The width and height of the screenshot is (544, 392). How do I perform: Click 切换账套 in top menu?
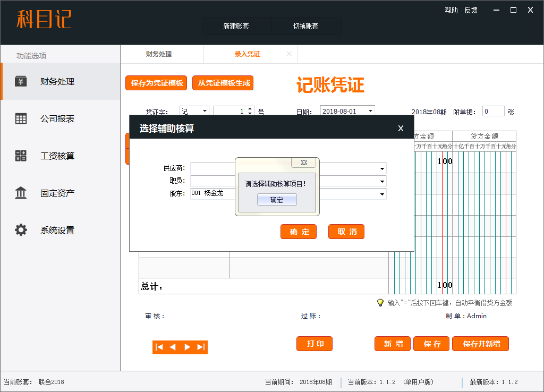(306, 26)
